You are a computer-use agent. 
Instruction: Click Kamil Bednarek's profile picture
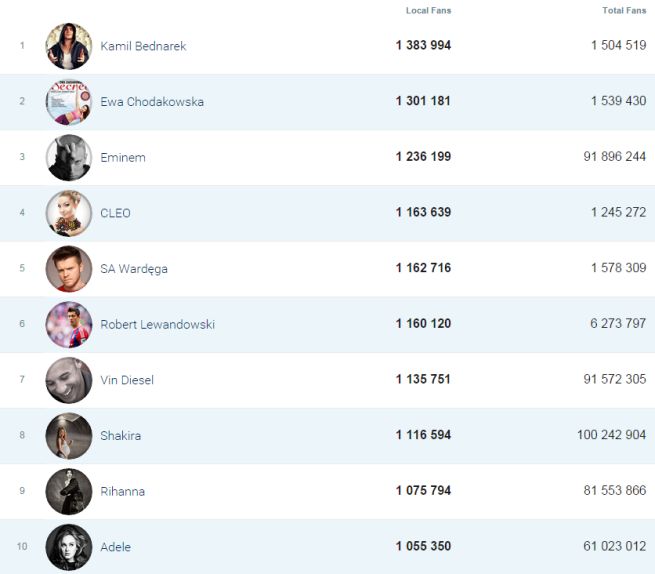coord(68,46)
